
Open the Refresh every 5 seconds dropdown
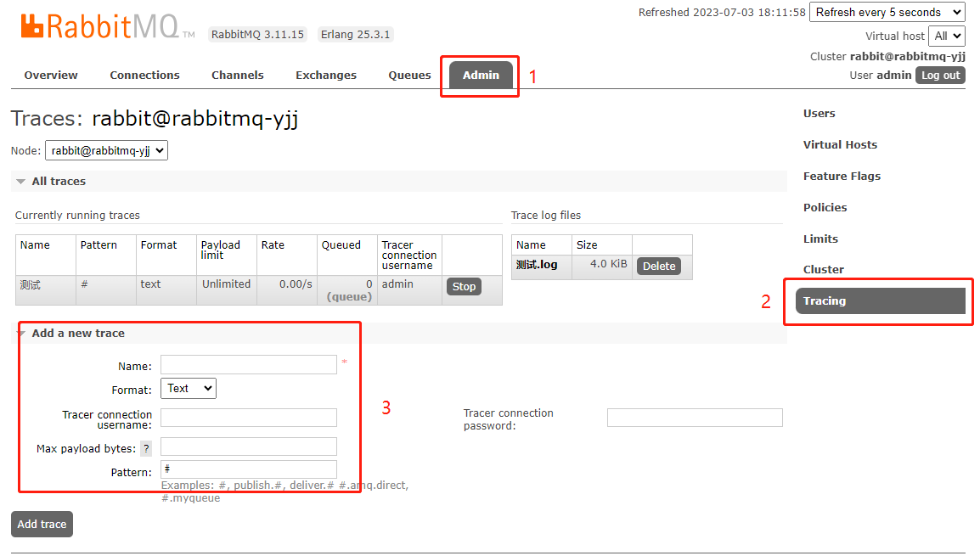pos(887,13)
